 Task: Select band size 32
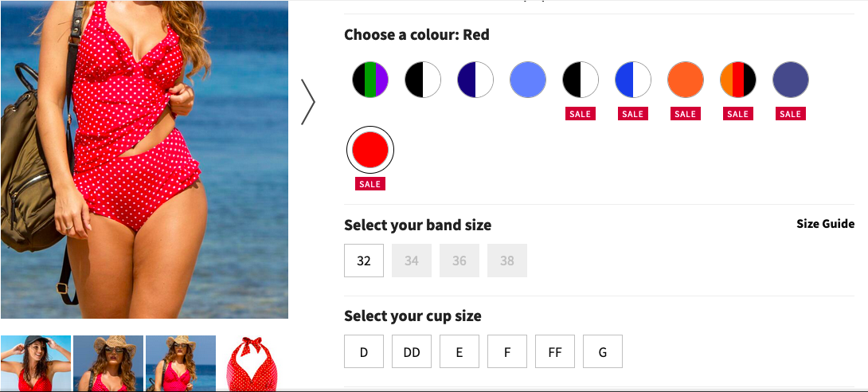point(364,261)
